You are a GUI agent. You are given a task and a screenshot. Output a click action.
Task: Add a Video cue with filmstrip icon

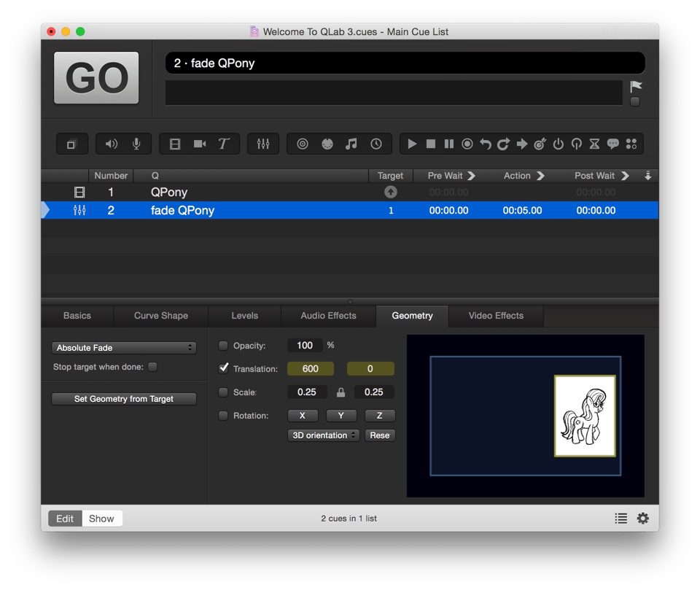pos(175,144)
